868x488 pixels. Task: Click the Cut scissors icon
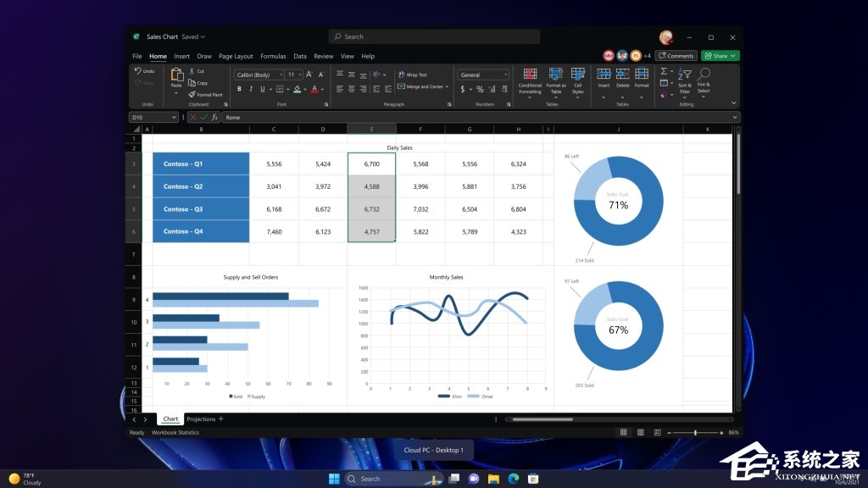pyautogui.click(x=192, y=71)
